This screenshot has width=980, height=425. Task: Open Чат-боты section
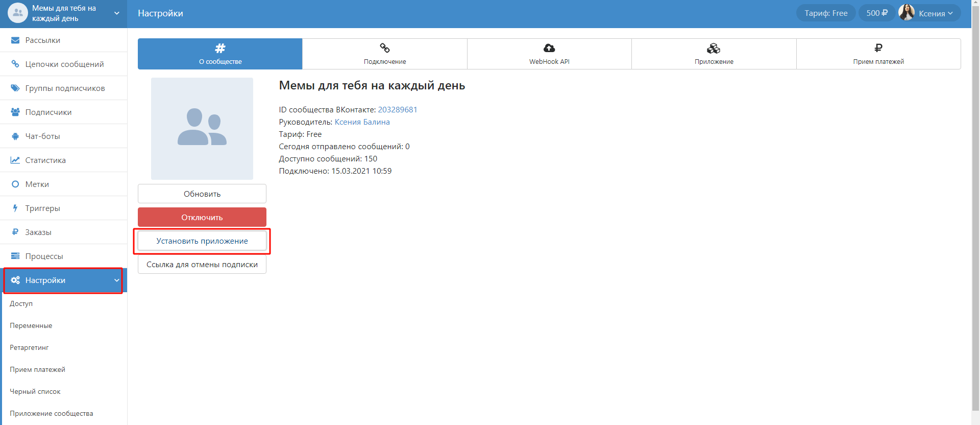coord(64,136)
